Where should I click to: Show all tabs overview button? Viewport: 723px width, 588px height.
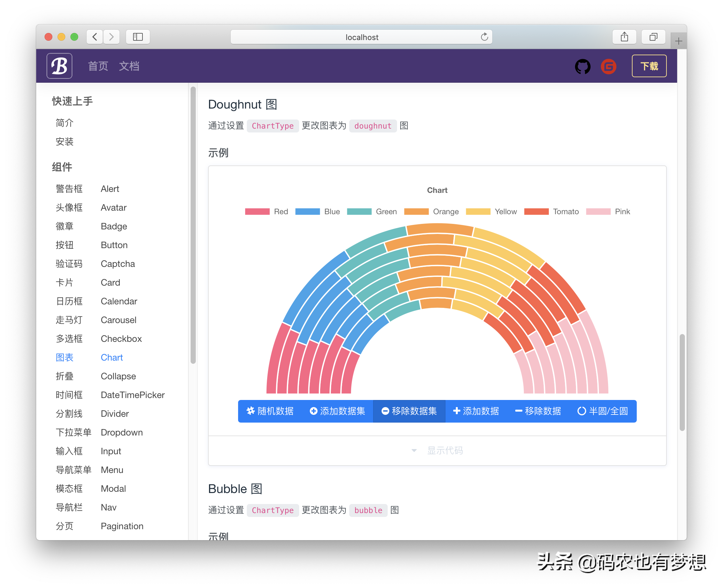[653, 37]
